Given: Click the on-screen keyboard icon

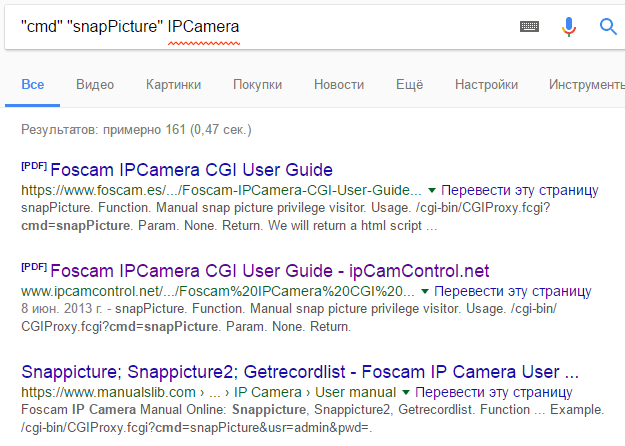Looking at the screenshot, I should coord(529,27).
